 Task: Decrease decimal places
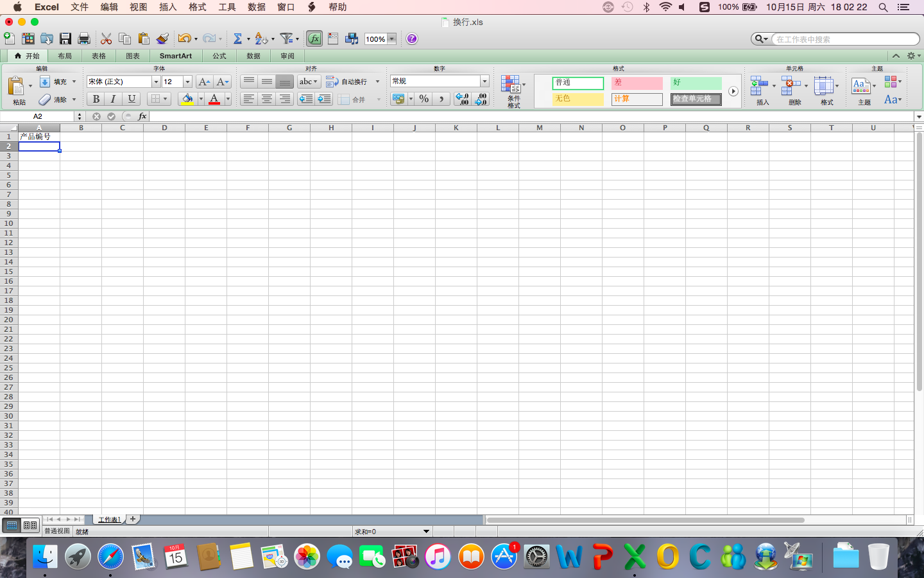click(481, 99)
